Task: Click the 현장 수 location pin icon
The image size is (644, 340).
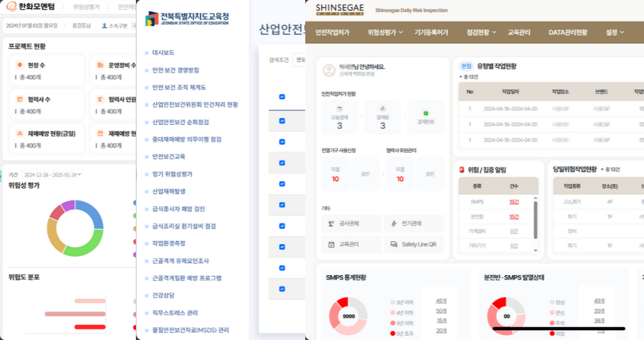Action: point(19,65)
